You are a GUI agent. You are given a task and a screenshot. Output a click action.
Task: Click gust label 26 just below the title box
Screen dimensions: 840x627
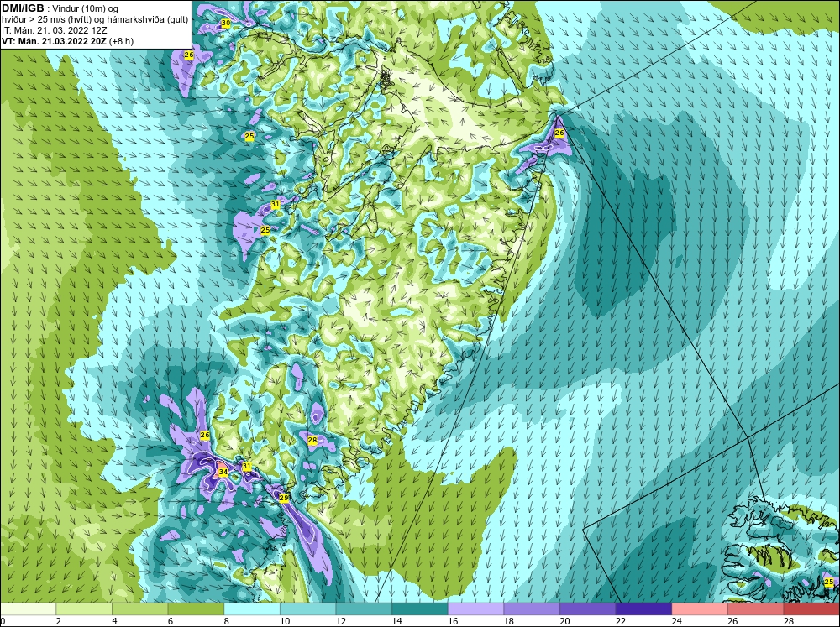188,55
